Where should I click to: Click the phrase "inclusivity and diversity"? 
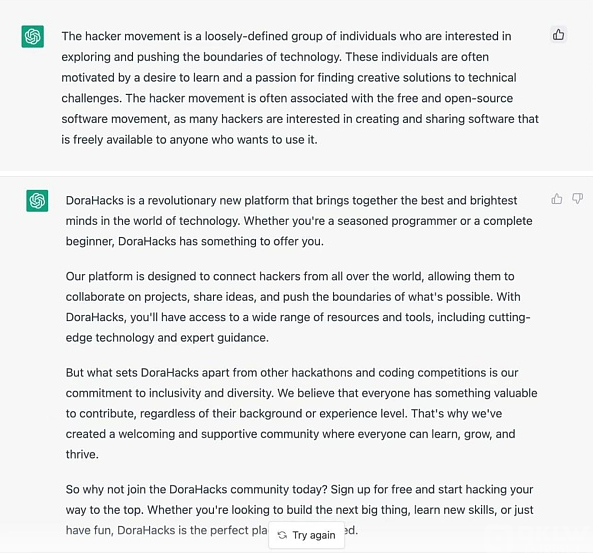(x=210, y=393)
